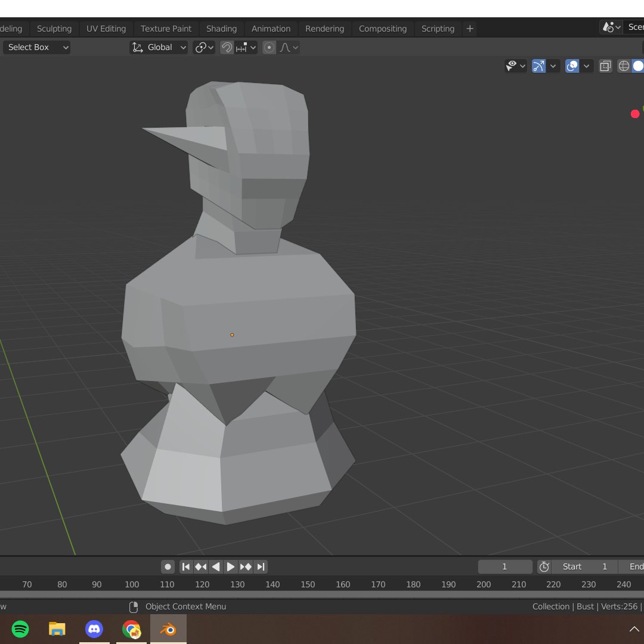The width and height of the screenshot is (644, 644).
Task: Show hidden system tray icons
Action: click(x=634, y=629)
